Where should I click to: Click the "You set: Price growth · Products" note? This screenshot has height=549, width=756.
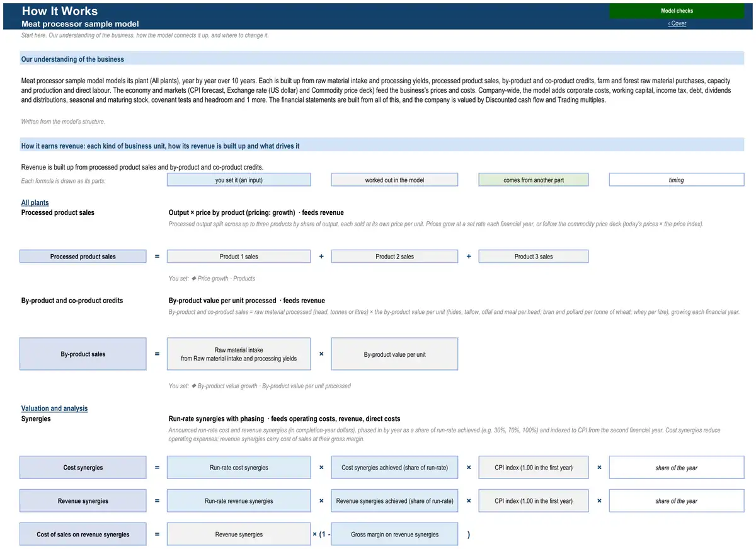pos(212,279)
